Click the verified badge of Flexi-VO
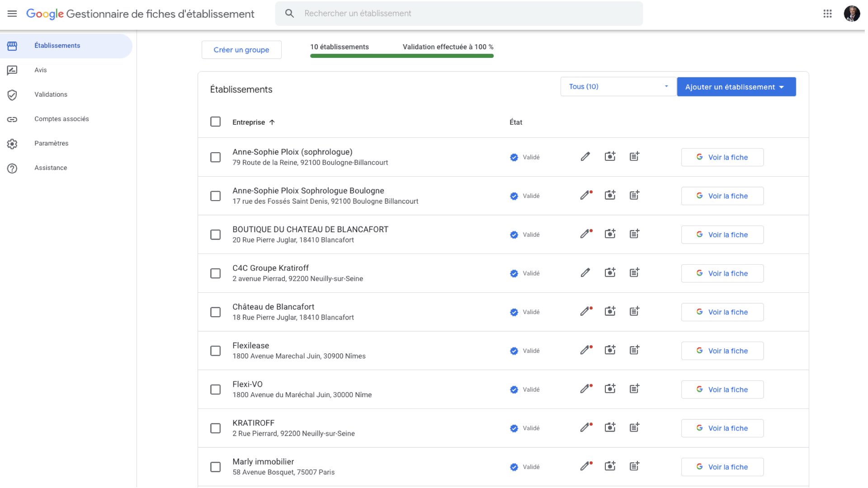 tap(514, 389)
